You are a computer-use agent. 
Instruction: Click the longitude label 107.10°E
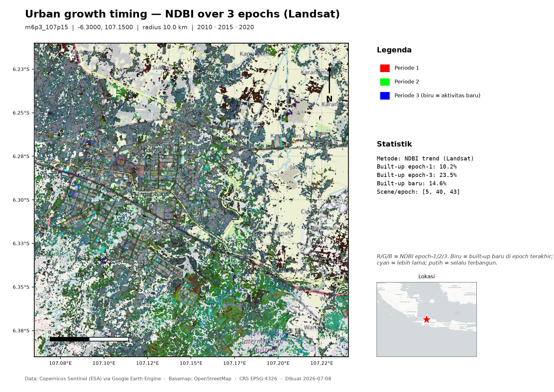[104, 363]
